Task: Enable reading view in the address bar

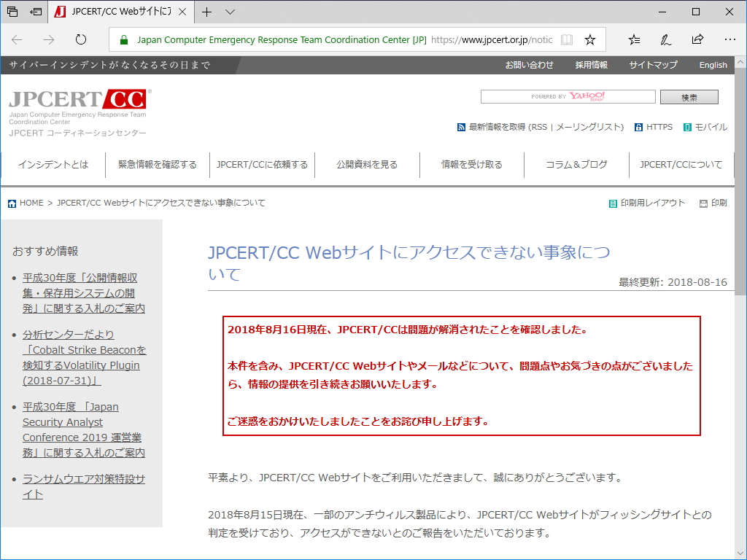Action: point(567,39)
